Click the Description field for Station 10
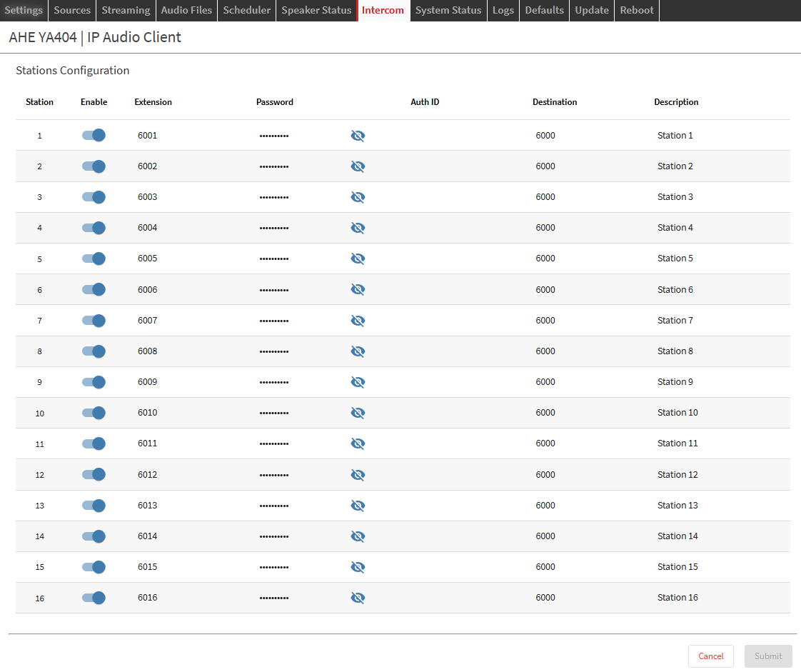Screen dimensions: 801x672 714,413
